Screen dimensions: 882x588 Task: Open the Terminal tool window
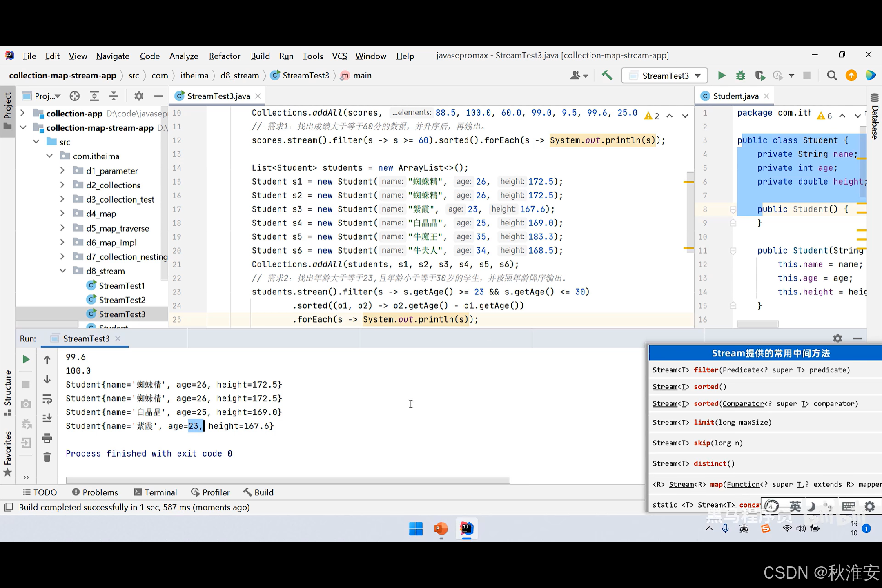click(x=155, y=492)
